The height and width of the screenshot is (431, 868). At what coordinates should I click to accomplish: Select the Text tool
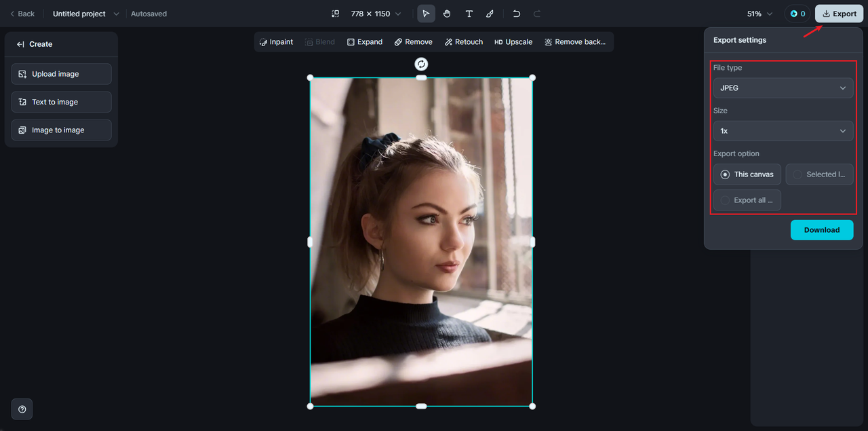pyautogui.click(x=469, y=14)
